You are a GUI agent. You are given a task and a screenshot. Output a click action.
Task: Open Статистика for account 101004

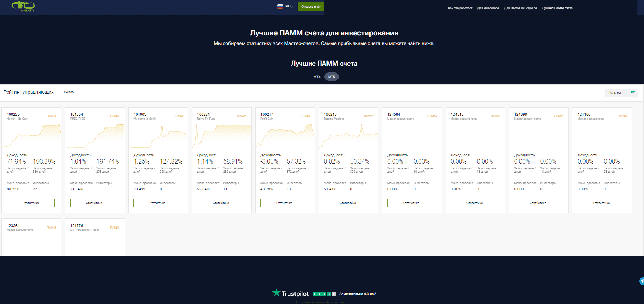pos(94,203)
